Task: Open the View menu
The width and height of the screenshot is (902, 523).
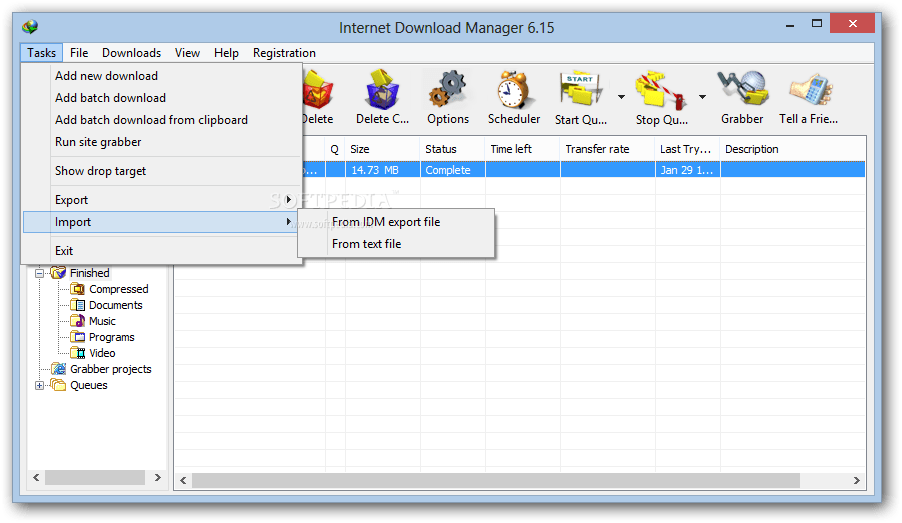Action: pyautogui.click(x=187, y=53)
